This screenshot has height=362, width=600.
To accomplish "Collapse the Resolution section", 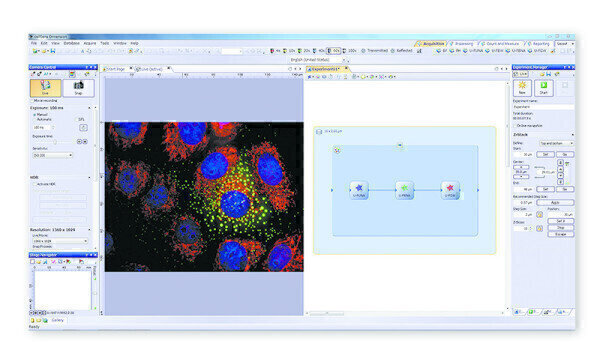I will (x=90, y=230).
